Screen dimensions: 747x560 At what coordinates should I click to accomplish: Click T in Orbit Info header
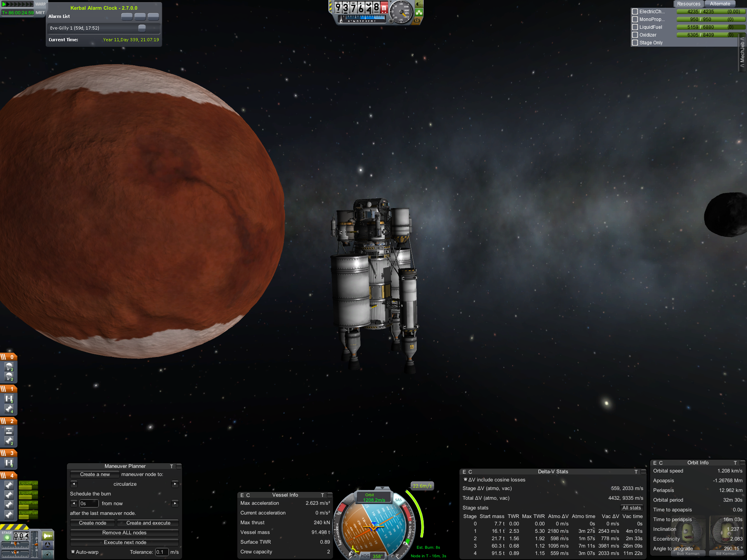735,463
